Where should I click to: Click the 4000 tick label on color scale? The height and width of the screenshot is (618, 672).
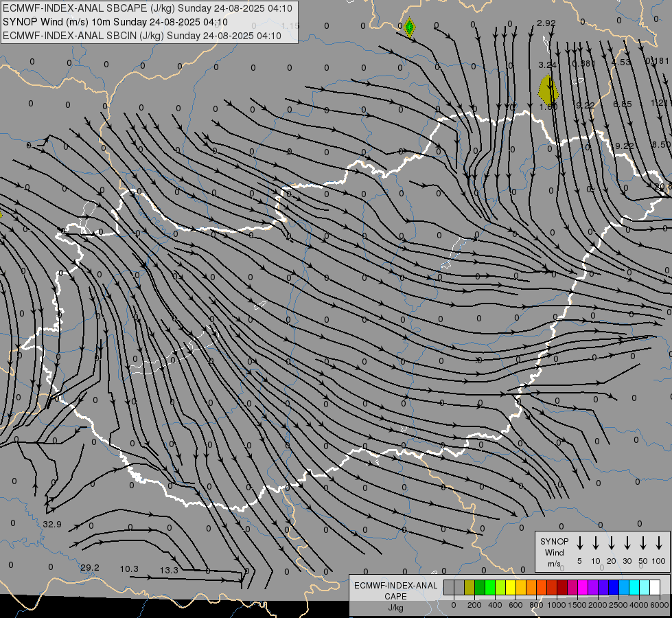639,605
